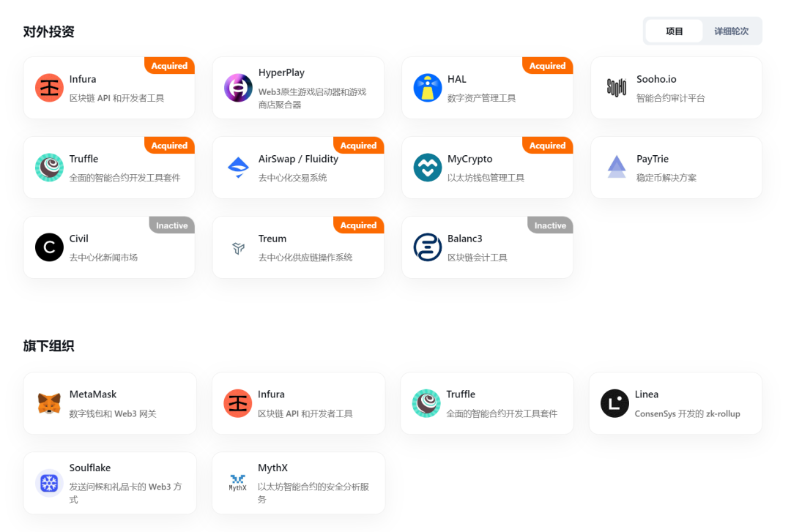Viewport: 791px width, 532px height.
Task: Click description 发送问候和礼品卡的 Web3 方式
Action: pos(126,493)
